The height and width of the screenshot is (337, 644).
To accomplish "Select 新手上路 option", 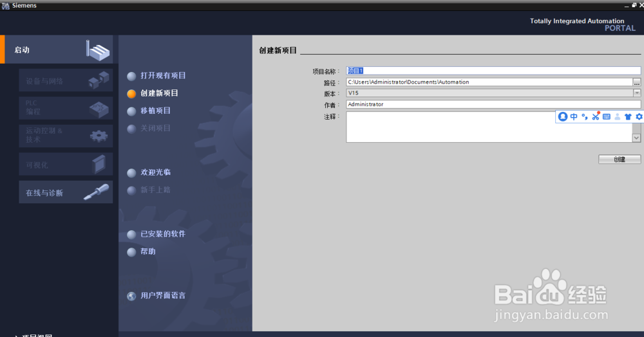I will pos(149,190).
